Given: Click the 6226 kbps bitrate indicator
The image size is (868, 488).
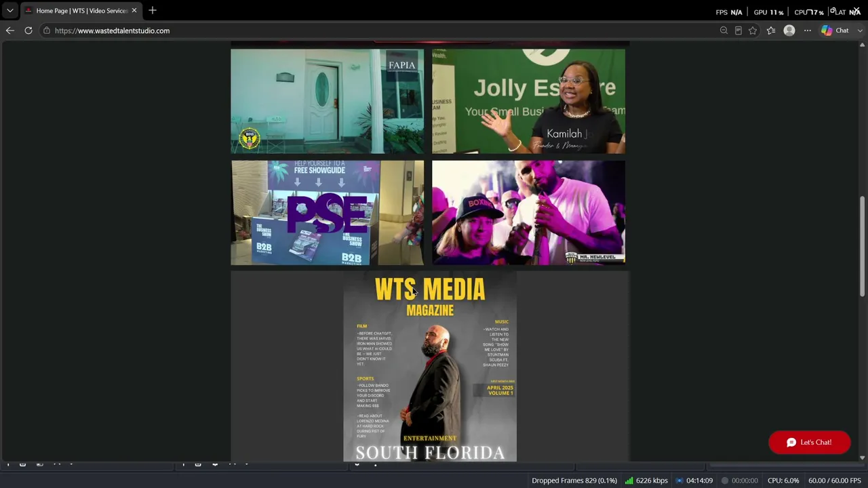Looking at the screenshot, I should [x=646, y=481].
